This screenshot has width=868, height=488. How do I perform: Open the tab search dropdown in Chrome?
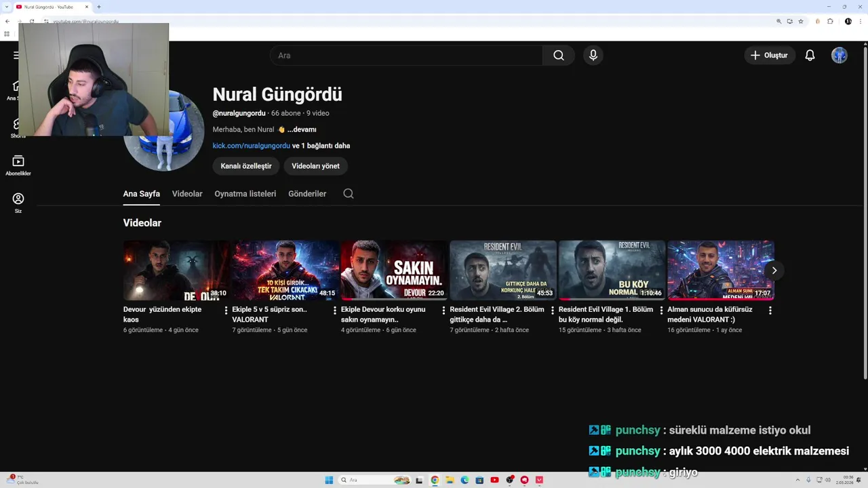[6, 7]
